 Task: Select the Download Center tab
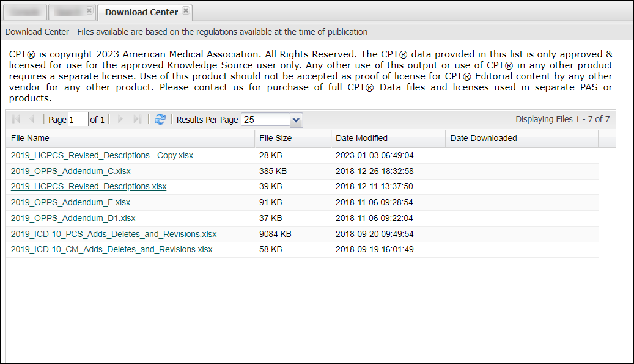click(141, 12)
